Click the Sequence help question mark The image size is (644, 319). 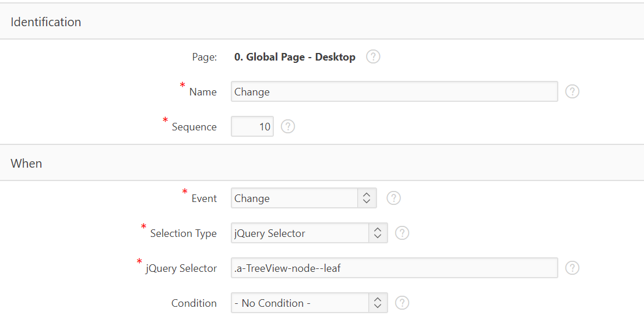coord(288,126)
